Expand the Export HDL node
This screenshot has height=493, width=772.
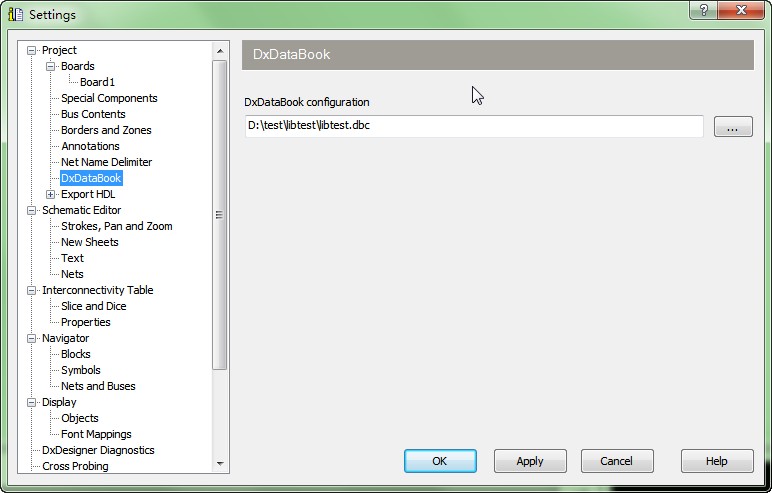click(50, 195)
